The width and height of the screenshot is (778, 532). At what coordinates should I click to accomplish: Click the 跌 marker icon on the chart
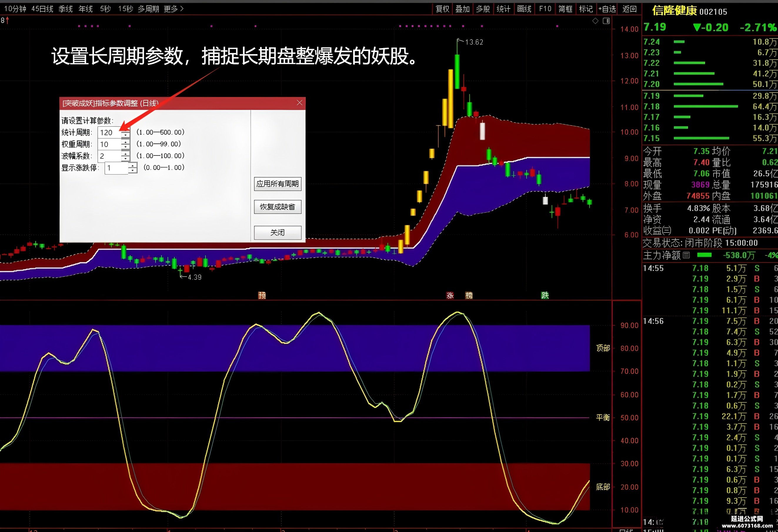[545, 295]
